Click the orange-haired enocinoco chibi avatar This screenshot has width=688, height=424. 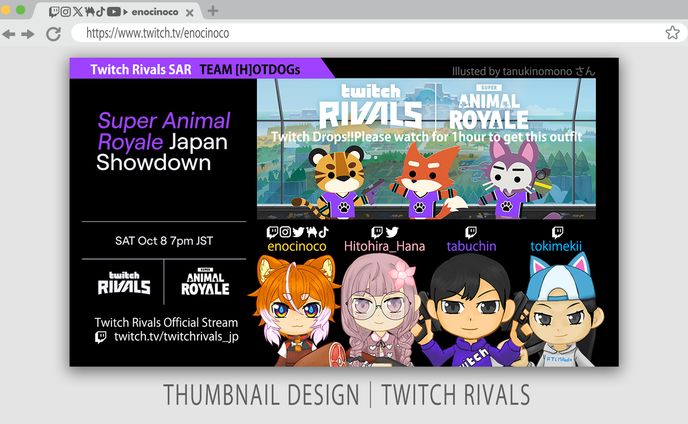(x=296, y=310)
